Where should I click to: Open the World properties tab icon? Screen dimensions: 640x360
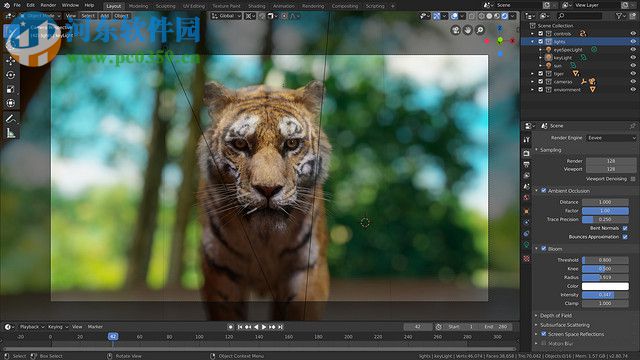[527, 197]
